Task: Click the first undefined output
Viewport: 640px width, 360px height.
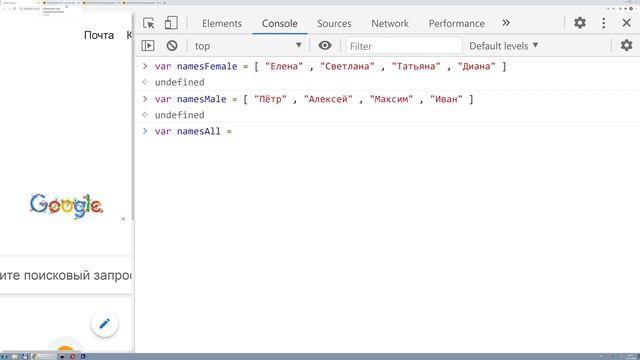Action: [x=180, y=82]
